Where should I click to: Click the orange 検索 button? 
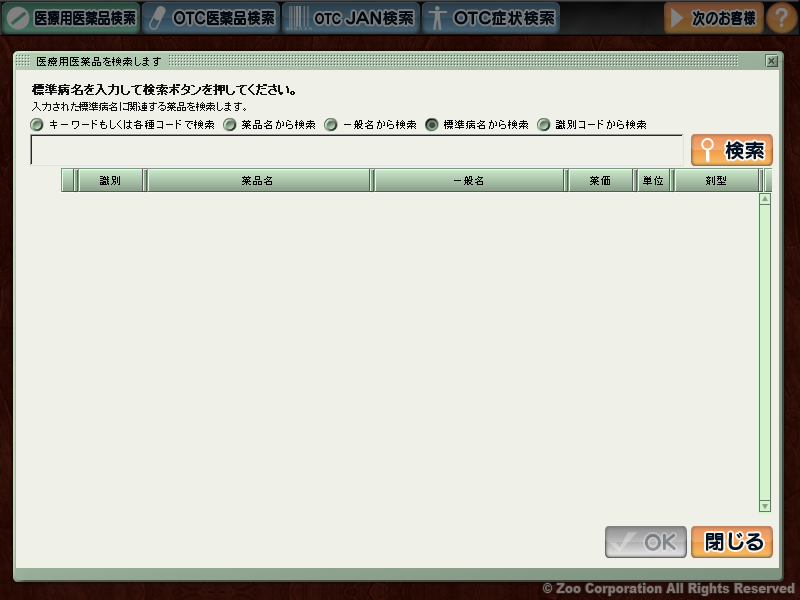coord(732,150)
